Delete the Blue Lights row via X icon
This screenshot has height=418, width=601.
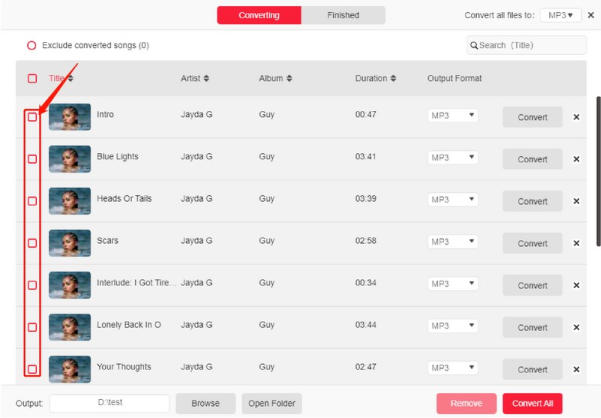[576, 159]
